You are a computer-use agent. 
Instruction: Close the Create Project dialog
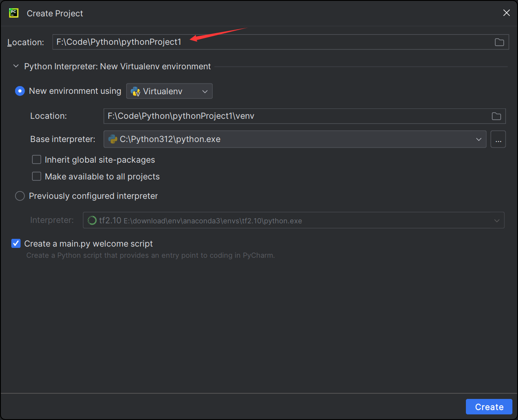pos(506,12)
